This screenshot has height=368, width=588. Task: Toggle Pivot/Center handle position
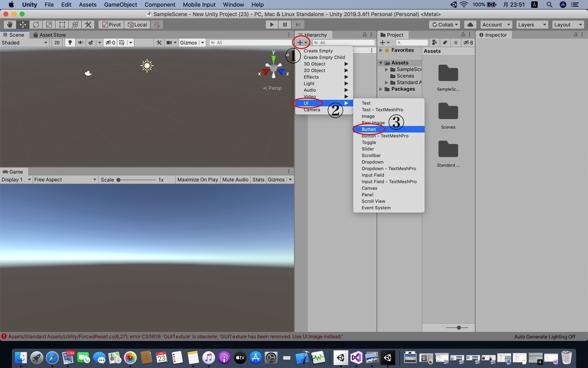point(111,25)
